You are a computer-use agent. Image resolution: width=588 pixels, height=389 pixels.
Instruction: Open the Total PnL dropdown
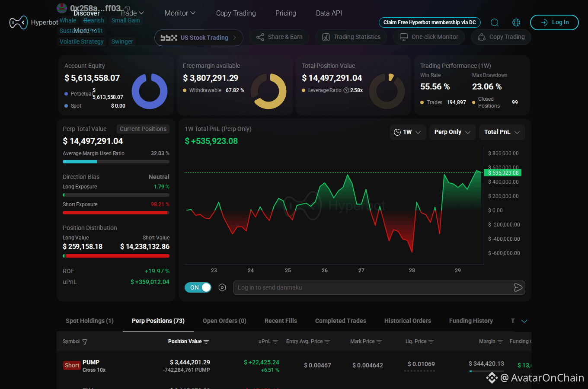[502, 132]
